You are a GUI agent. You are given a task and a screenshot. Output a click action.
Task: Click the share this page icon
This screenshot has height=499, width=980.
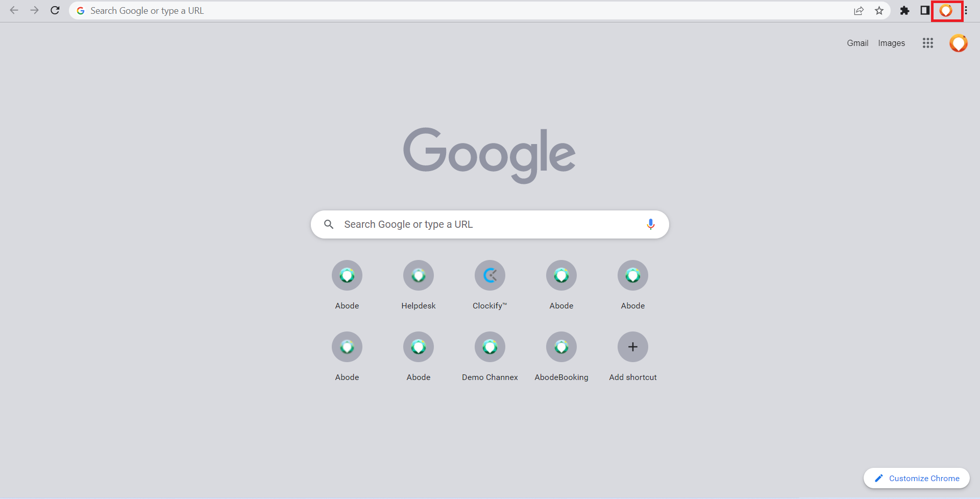click(x=859, y=11)
